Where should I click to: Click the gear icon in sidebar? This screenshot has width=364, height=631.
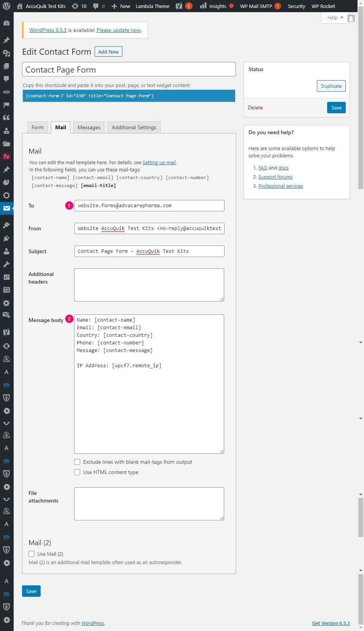point(6,303)
